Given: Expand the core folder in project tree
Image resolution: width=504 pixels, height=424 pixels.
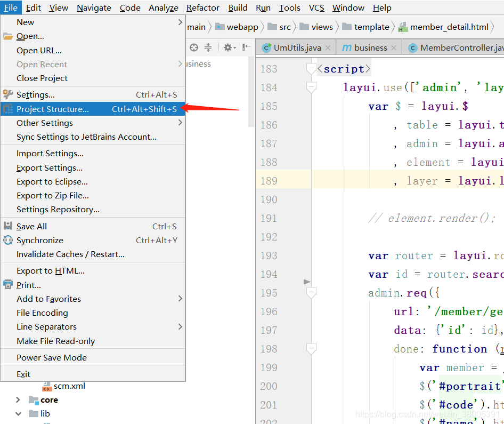Looking at the screenshot, I should coord(18,400).
